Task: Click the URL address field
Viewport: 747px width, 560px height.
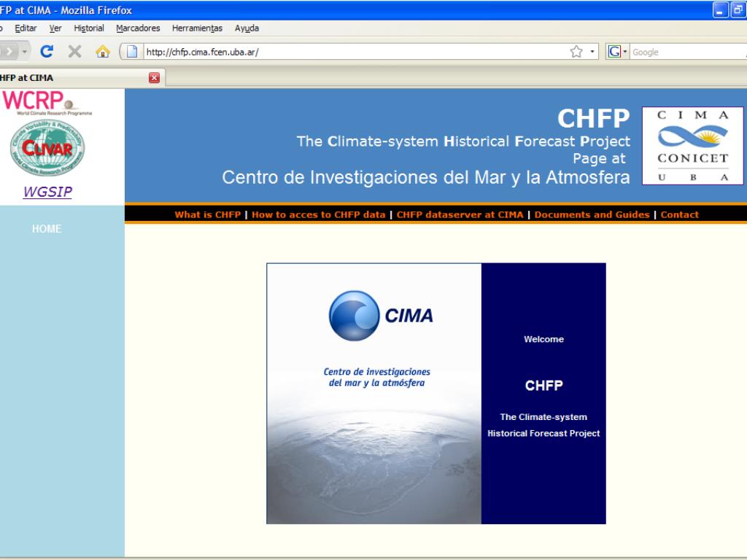Action: coord(355,52)
